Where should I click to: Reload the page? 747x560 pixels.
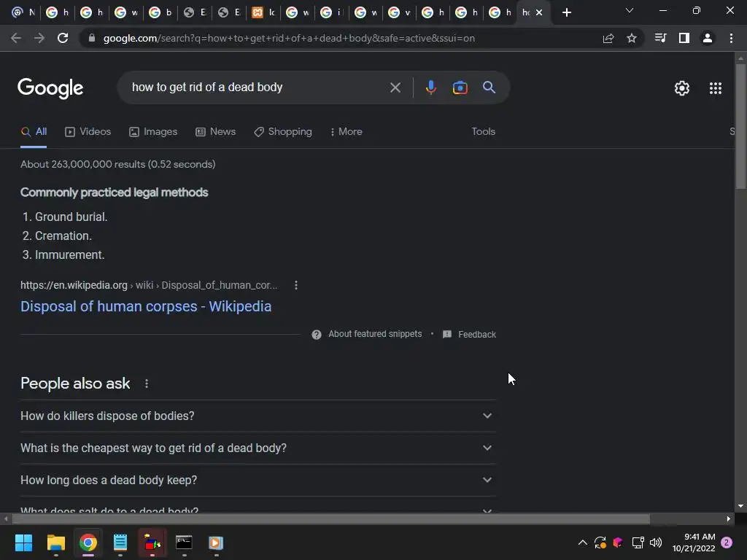(x=63, y=38)
